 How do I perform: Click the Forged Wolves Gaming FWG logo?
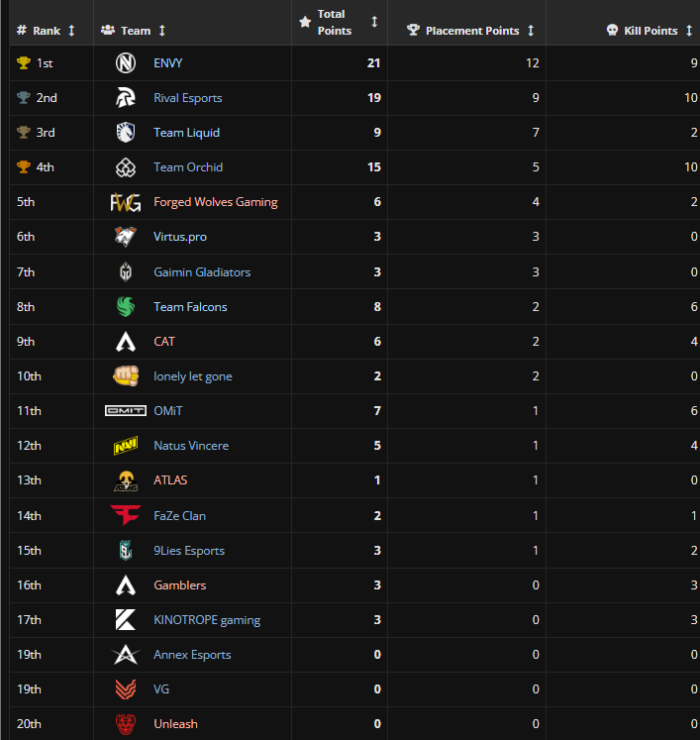point(126,202)
